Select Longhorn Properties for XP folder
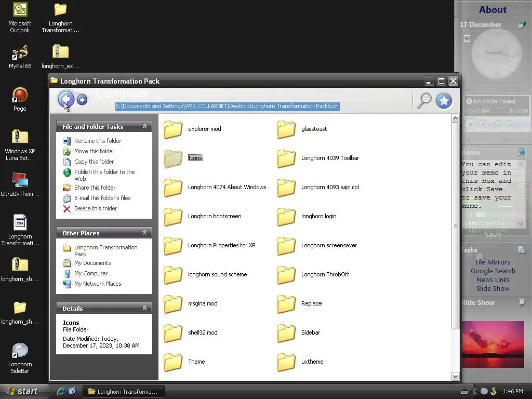Viewport: 532px width, 399px height. (210, 245)
